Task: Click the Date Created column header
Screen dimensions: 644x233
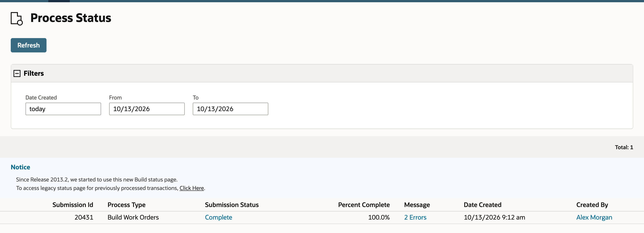Action: pos(483,205)
